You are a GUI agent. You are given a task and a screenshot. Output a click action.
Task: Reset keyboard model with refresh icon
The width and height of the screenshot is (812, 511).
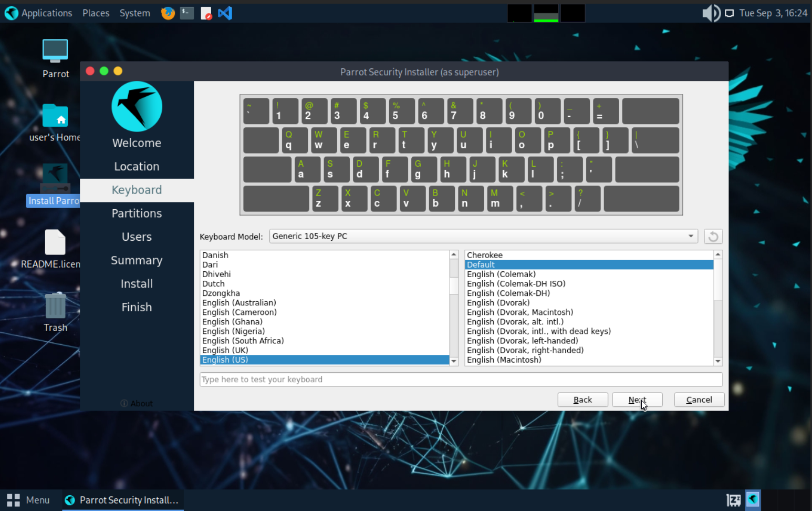point(713,237)
